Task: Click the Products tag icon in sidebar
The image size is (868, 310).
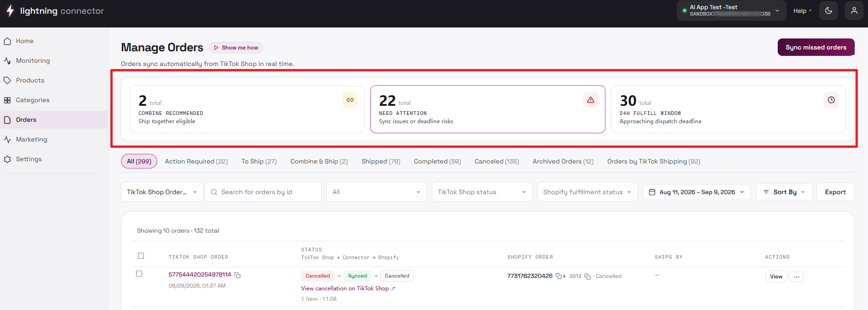Action: coord(7,81)
